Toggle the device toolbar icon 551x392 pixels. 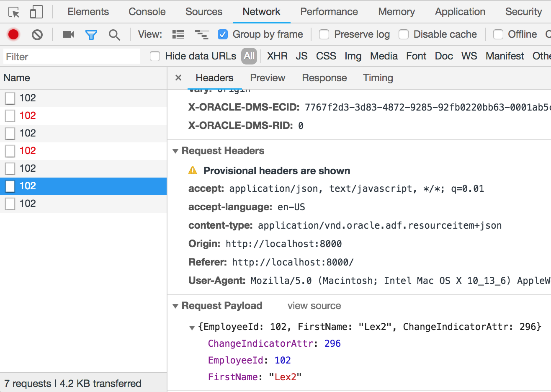click(36, 11)
